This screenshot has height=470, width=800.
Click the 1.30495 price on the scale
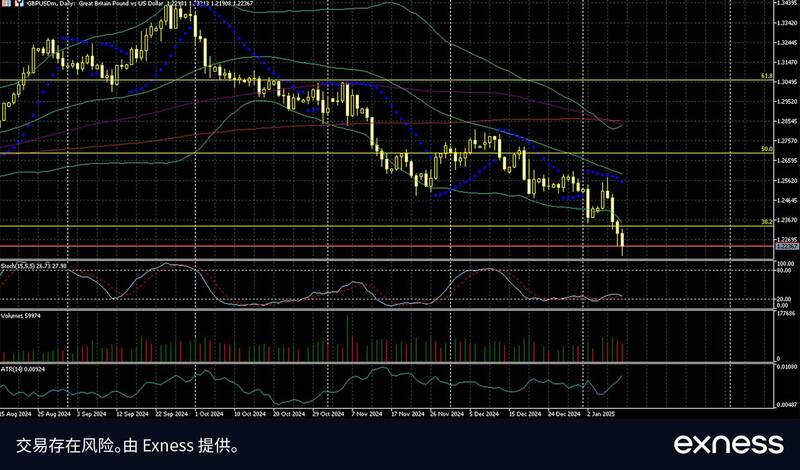click(785, 82)
